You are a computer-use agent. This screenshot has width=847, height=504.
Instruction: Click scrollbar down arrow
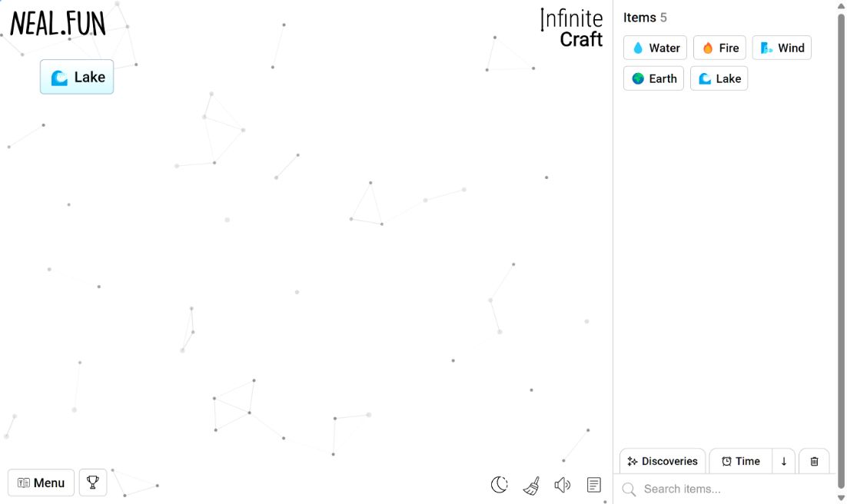point(841,498)
